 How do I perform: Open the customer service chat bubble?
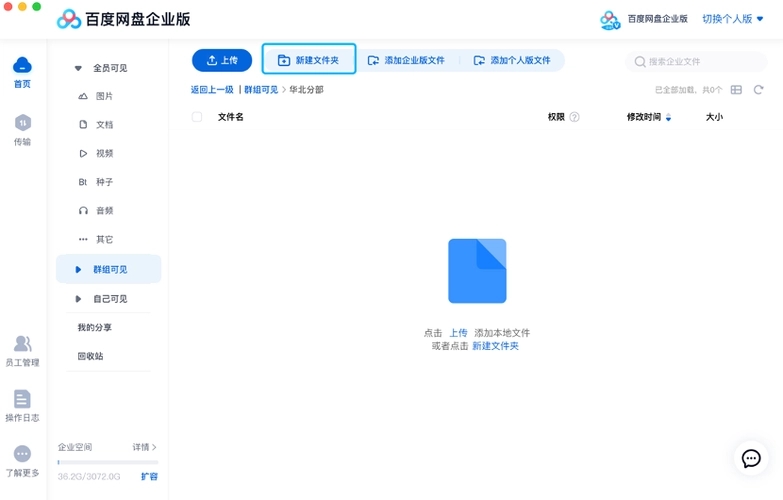coord(751,458)
